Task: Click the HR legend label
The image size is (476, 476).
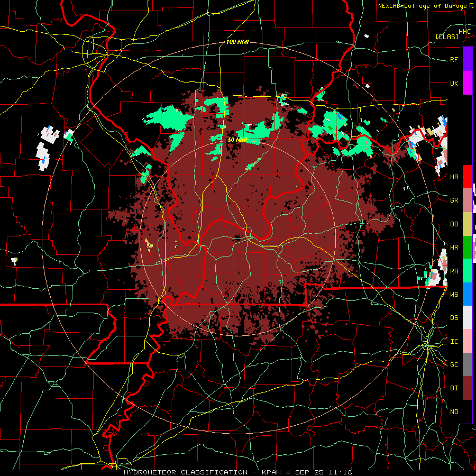Action: [x=454, y=248]
